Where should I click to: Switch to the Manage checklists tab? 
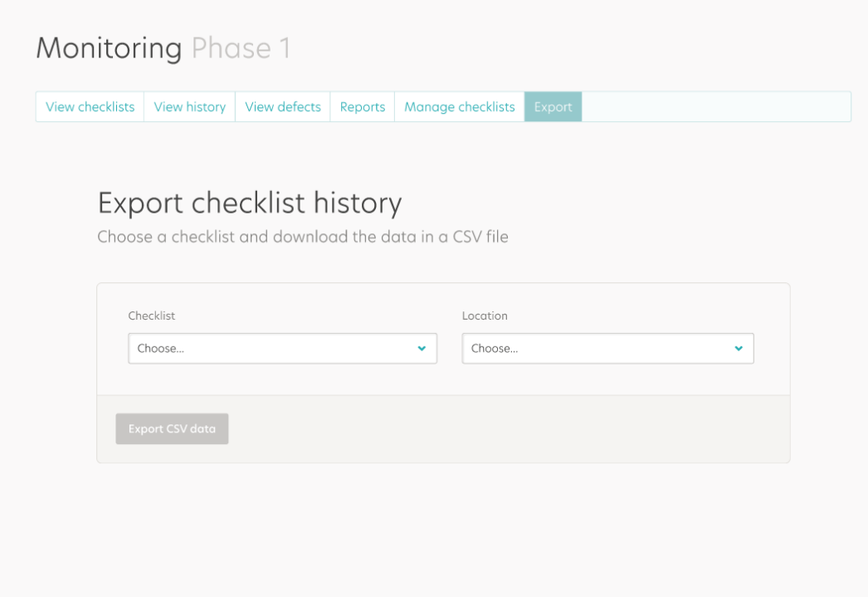458,106
